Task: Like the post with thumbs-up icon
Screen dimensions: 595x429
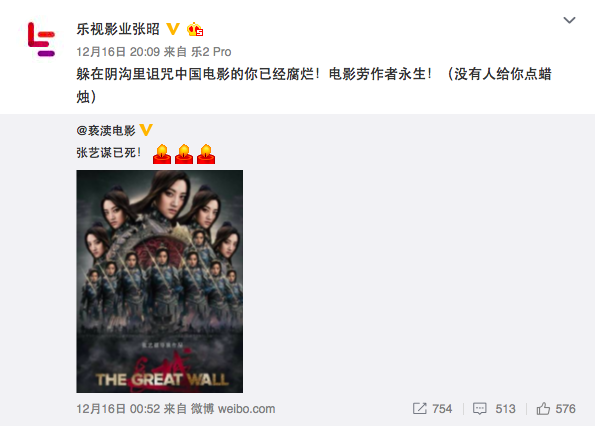Action: [543, 409]
